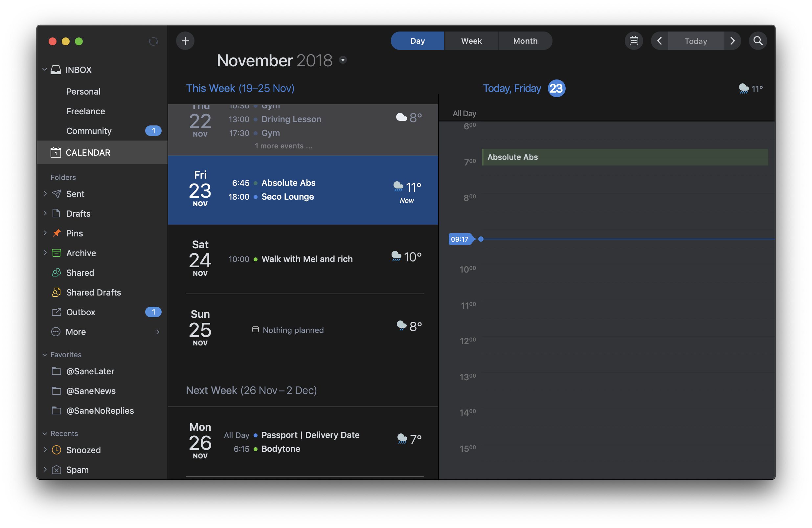Click the Outbox icon
Screen dimensions: 812x528
pyautogui.click(x=56, y=312)
